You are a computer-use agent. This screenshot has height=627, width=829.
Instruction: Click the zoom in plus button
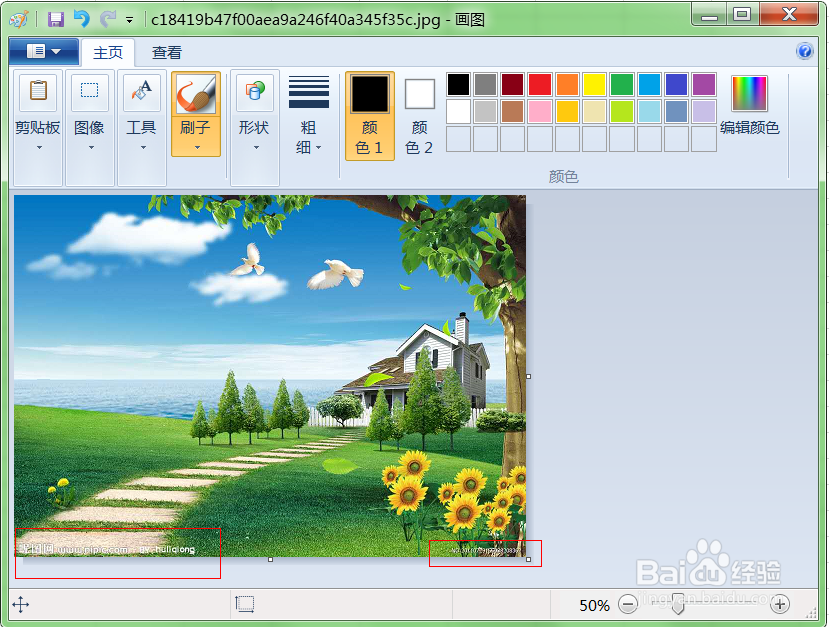780,604
